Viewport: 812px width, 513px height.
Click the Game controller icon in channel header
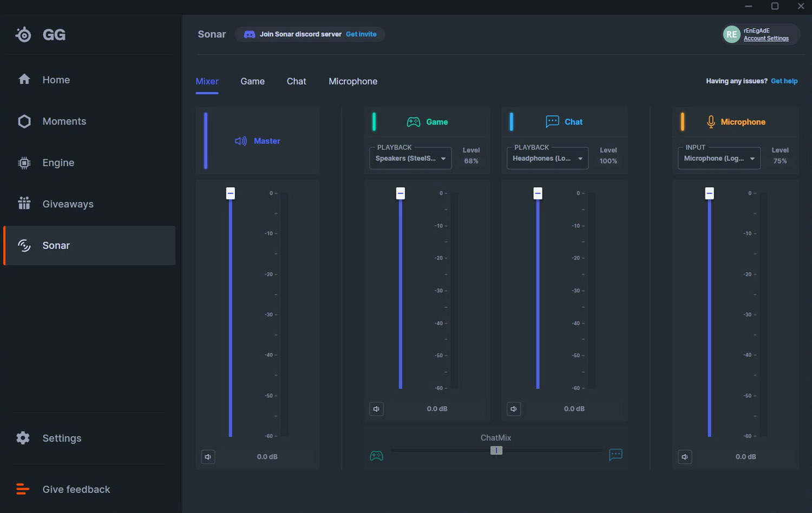(414, 122)
